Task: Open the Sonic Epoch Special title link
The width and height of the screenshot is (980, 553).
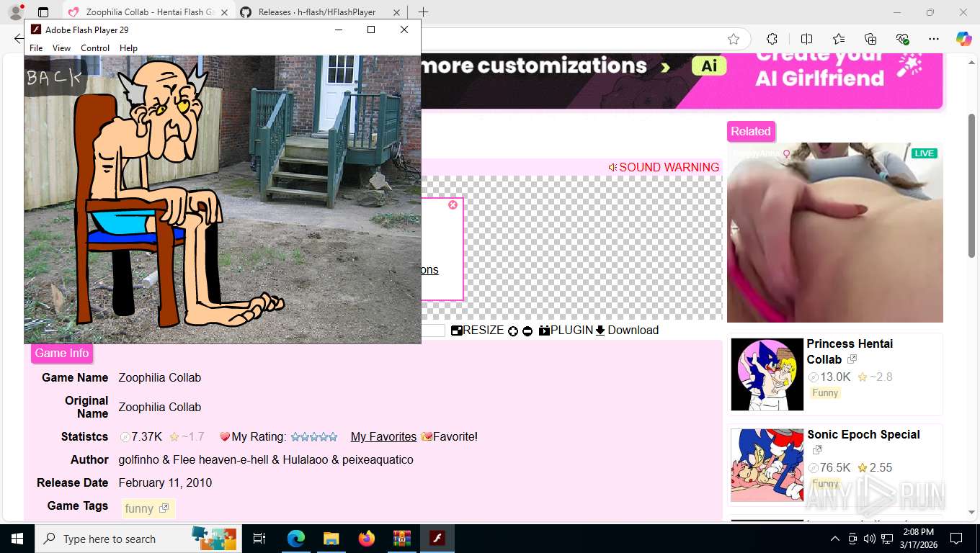Action: [863, 434]
